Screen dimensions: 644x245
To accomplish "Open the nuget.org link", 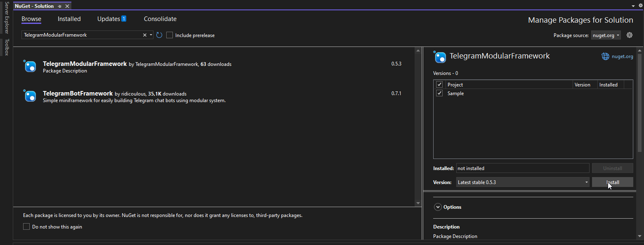I will coord(622,56).
